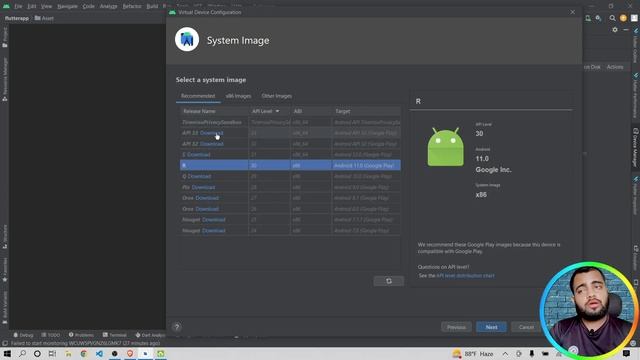Download the Oreo API 26 image
The height and width of the screenshot is (360, 640).
207,209
